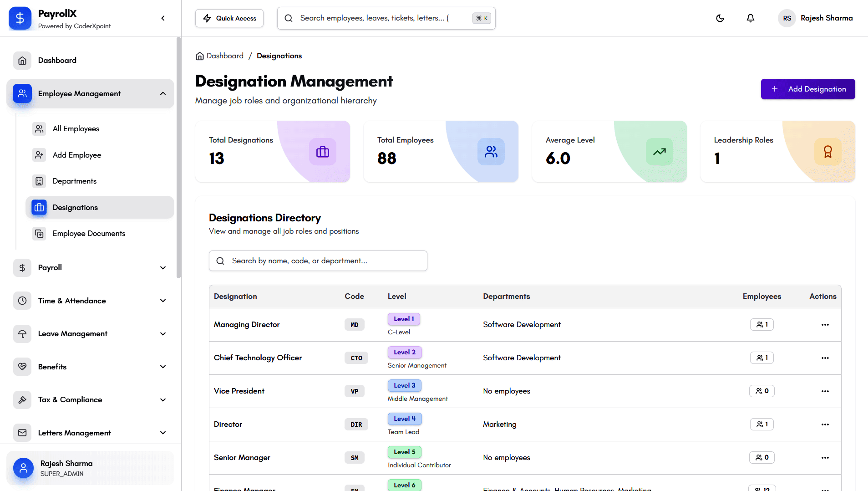Open All Employees page
Image resolution: width=868 pixels, height=491 pixels.
(x=76, y=129)
